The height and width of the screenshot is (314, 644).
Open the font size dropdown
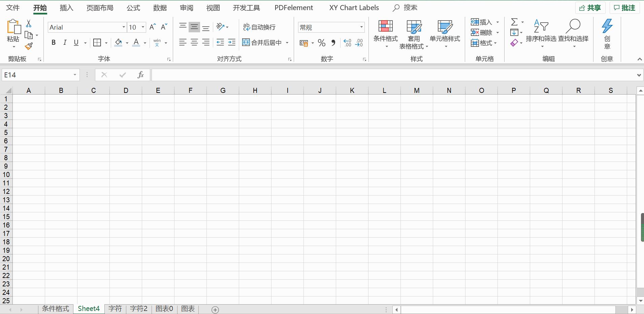point(143,27)
